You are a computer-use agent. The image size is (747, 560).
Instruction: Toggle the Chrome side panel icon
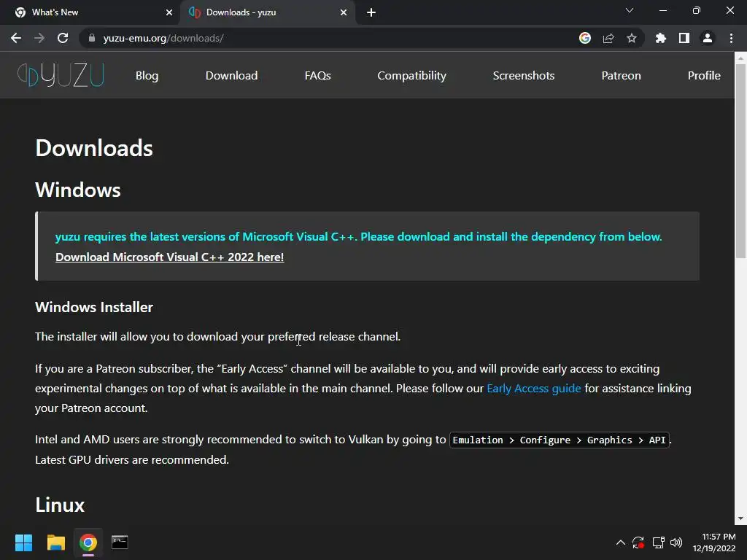(x=684, y=38)
